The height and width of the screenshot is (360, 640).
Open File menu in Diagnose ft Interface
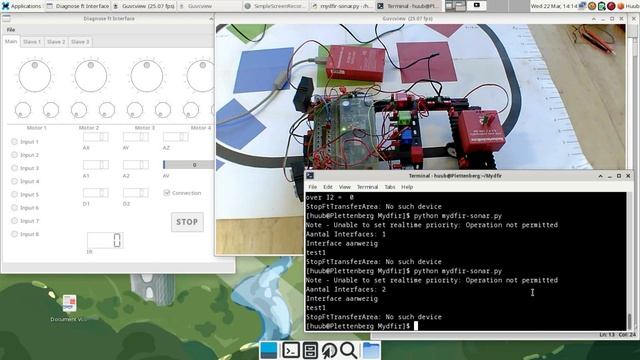[11, 30]
